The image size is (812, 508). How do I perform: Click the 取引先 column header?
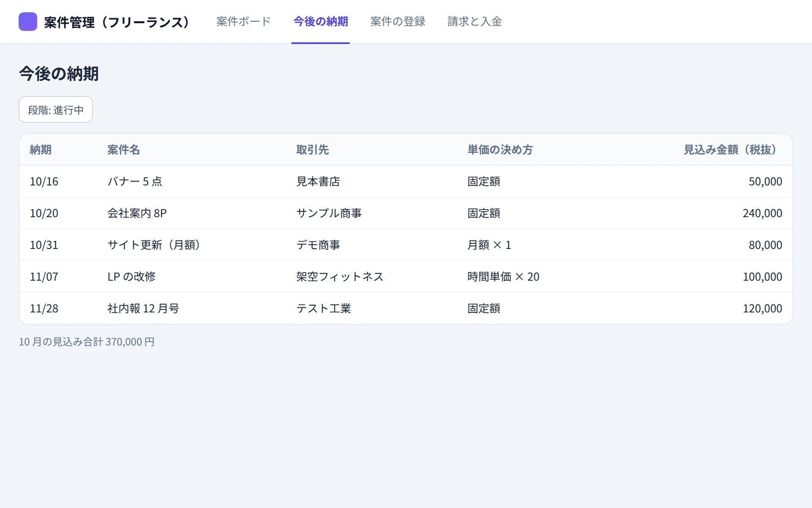[313, 149]
